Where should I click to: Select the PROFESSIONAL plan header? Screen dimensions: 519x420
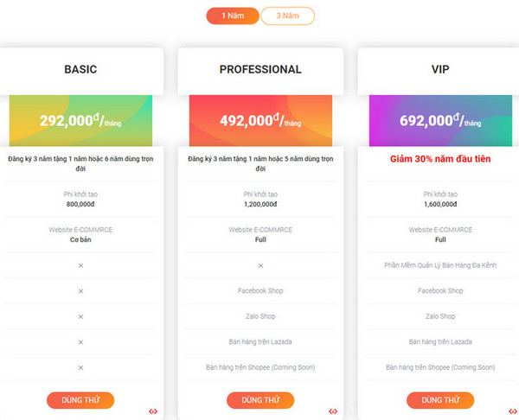click(x=260, y=70)
